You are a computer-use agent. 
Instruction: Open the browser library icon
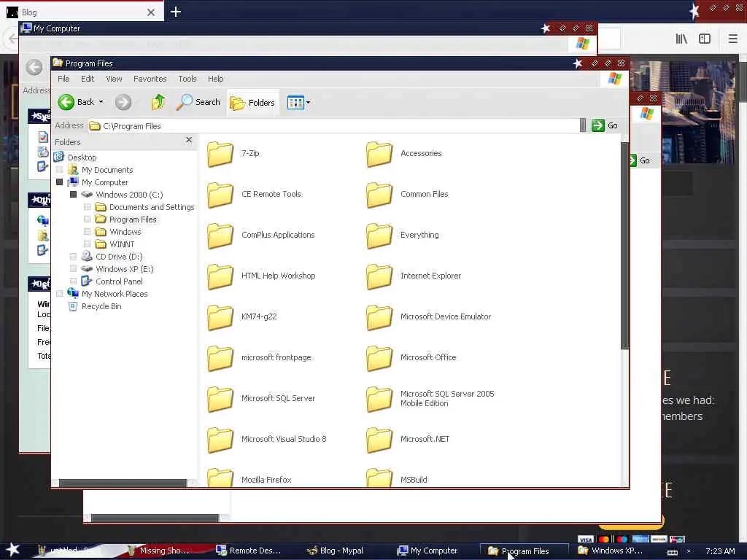[x=681, y=39]
